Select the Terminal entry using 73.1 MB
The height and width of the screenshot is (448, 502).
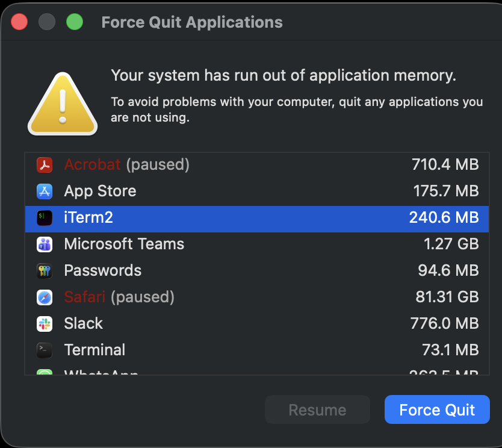tap(241, 350)
